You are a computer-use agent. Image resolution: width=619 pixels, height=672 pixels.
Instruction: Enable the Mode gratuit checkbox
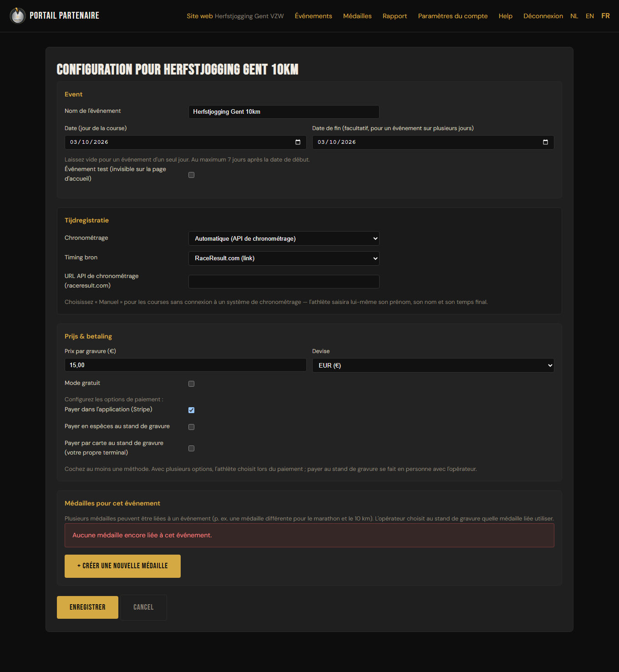click(x=192, y=384)
